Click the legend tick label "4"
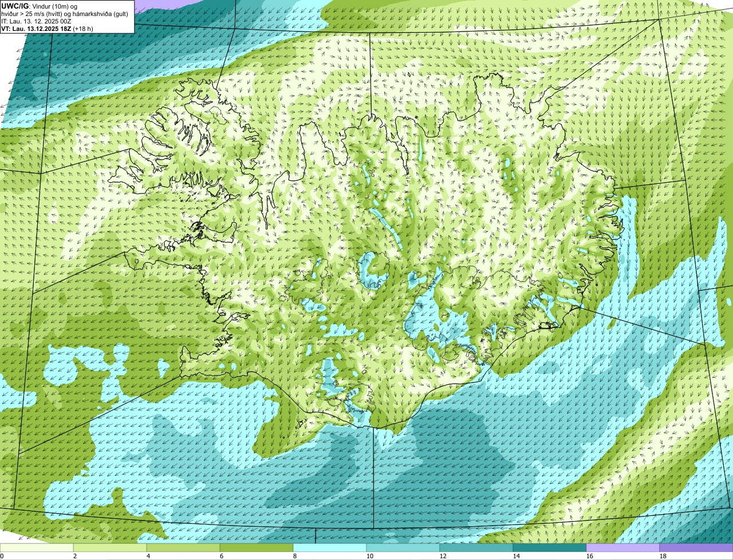 point(148,556)
